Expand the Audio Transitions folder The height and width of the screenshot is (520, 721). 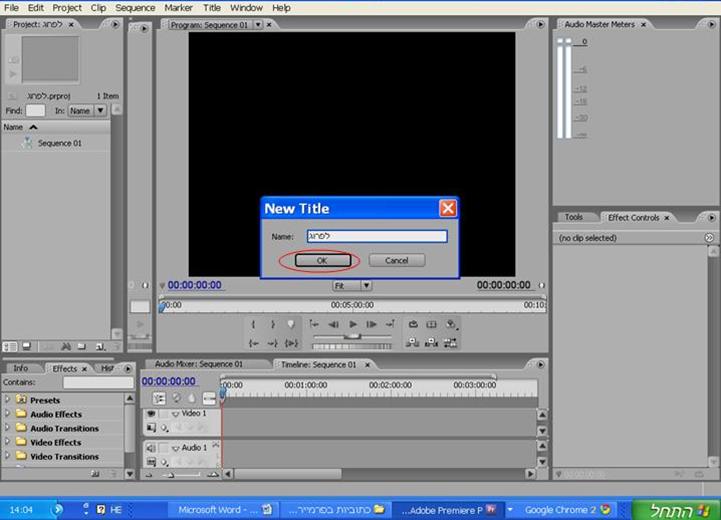(7, 428)
